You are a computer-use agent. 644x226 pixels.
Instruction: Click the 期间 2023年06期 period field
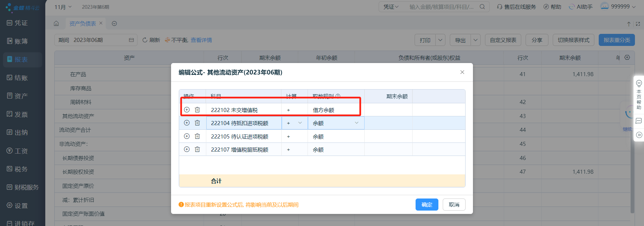tap(96, 40)
